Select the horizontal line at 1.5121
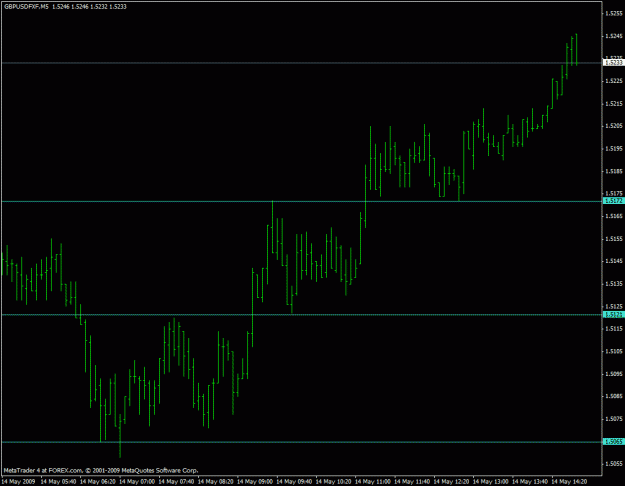 302,315
